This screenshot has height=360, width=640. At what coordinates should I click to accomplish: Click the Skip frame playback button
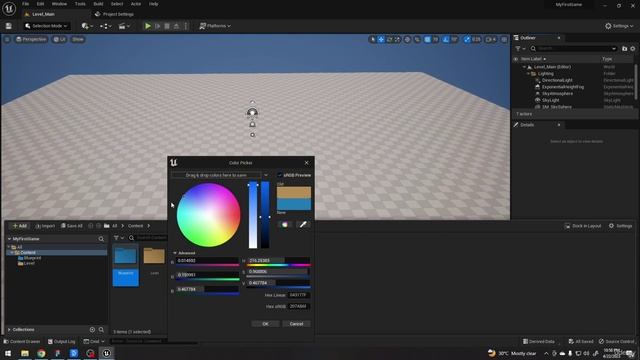tap(158, 26)
